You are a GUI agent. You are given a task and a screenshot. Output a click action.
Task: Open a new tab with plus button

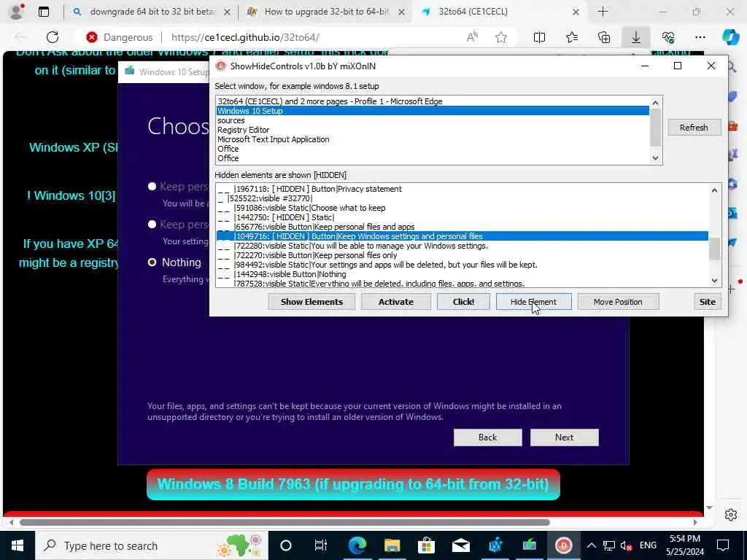point(603,12)
